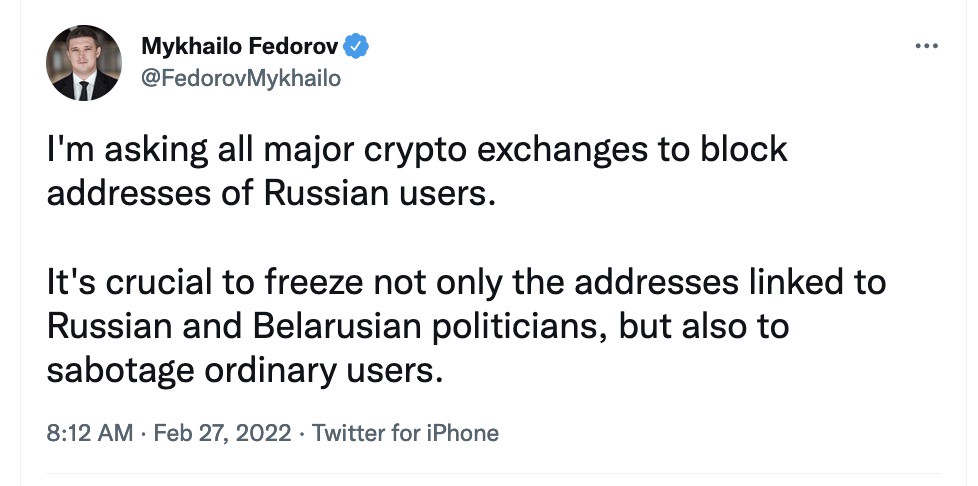Click the 8:12 AM timestamp
Screen dimensions: 978x486
pyautogui.click(x=90, y=432)
